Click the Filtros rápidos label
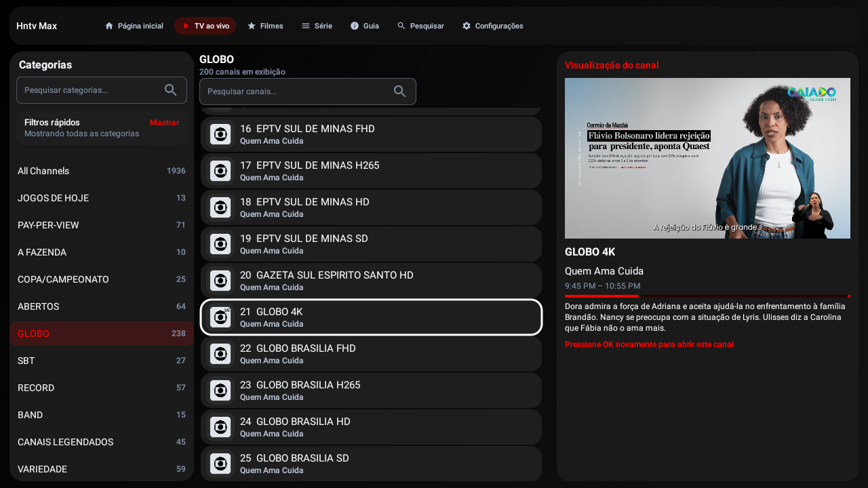Screen dimensions: 868x488 click(x=52, y=123)
